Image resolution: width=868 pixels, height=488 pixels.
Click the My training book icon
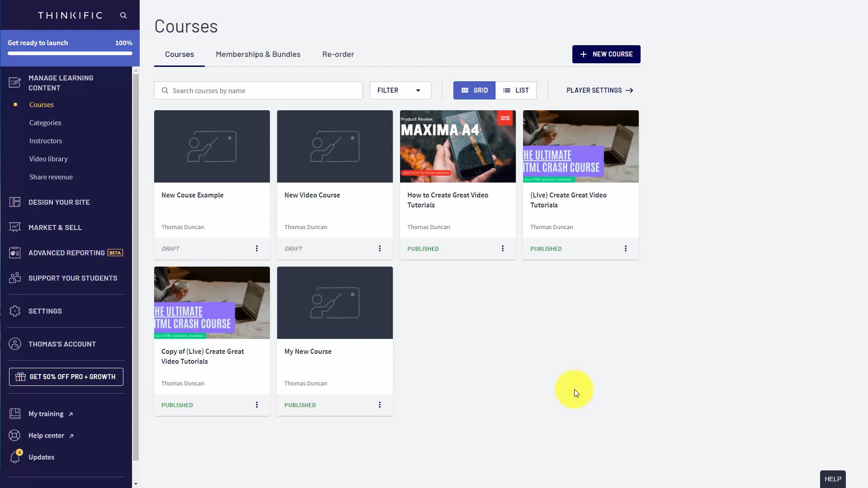point(15,413)
